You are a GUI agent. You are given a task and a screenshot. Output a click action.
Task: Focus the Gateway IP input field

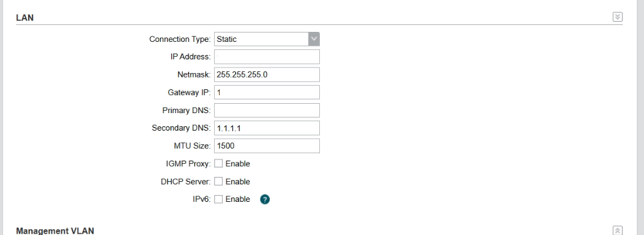[267, 92]
